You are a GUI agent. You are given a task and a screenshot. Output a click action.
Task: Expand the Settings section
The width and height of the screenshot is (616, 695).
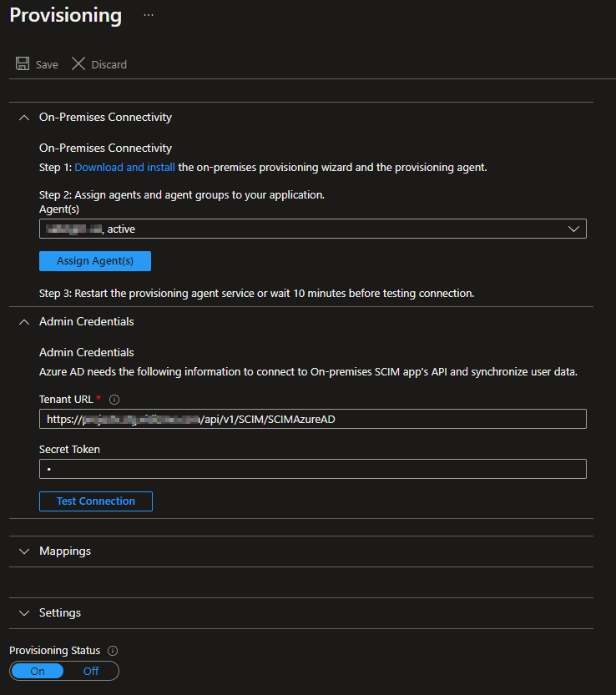click(x=23, y=612)
